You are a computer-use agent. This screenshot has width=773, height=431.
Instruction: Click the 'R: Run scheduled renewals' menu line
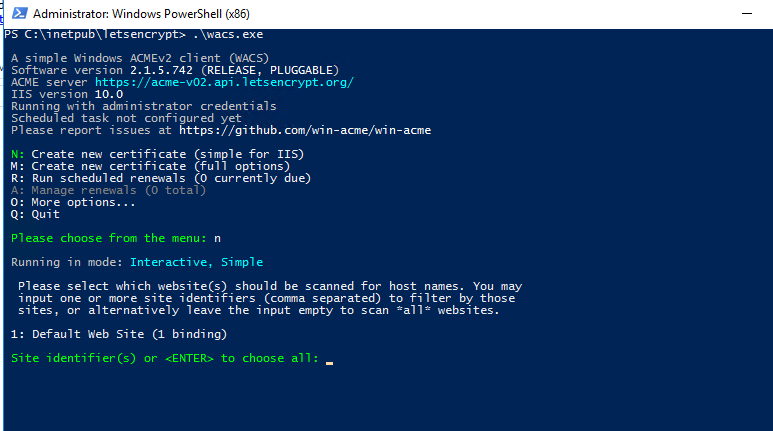coord(161,178)
